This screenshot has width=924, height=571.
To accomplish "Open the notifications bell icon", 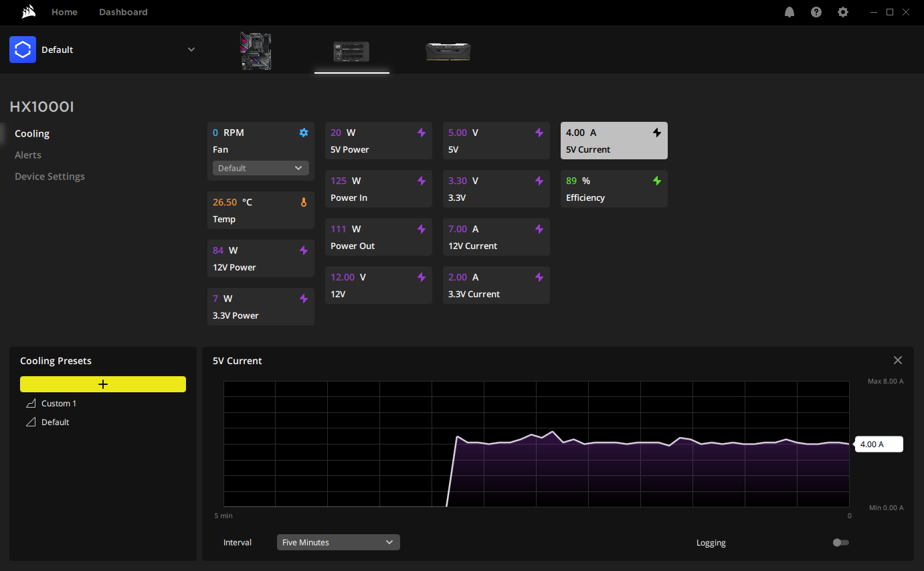I will pyautogui.click(x=790, y=12).
